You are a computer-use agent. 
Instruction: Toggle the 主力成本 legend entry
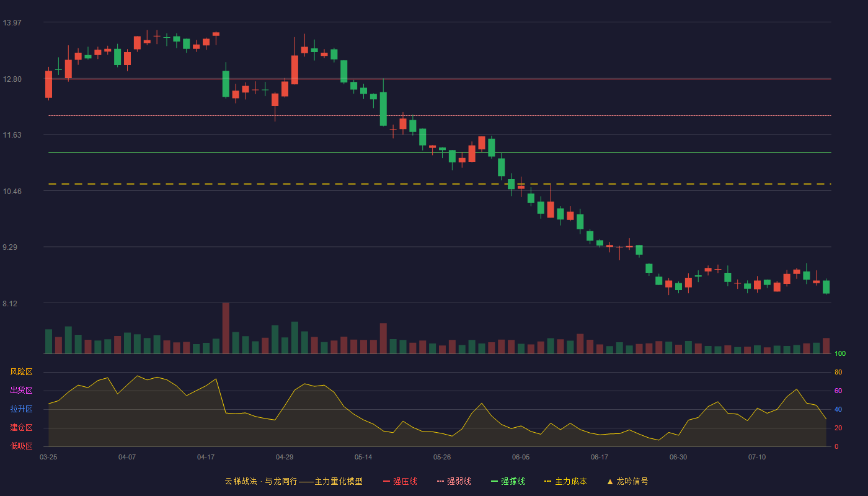pos(565,481)
